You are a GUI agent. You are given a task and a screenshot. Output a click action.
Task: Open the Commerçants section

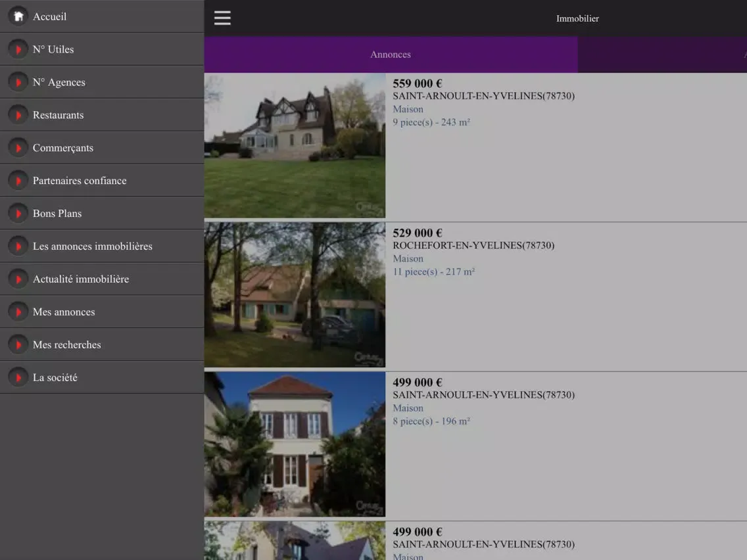[102, 148]
